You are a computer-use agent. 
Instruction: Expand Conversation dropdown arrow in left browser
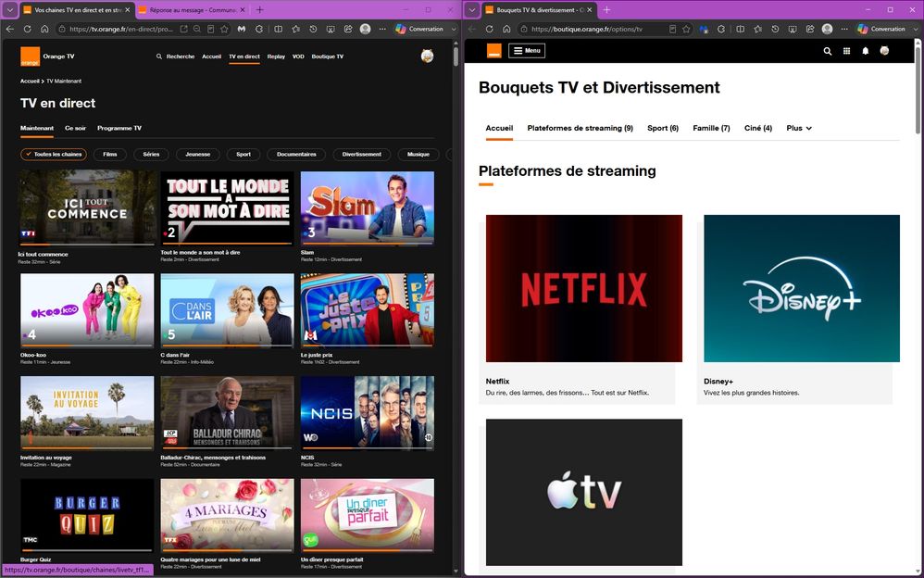point(454,29)
